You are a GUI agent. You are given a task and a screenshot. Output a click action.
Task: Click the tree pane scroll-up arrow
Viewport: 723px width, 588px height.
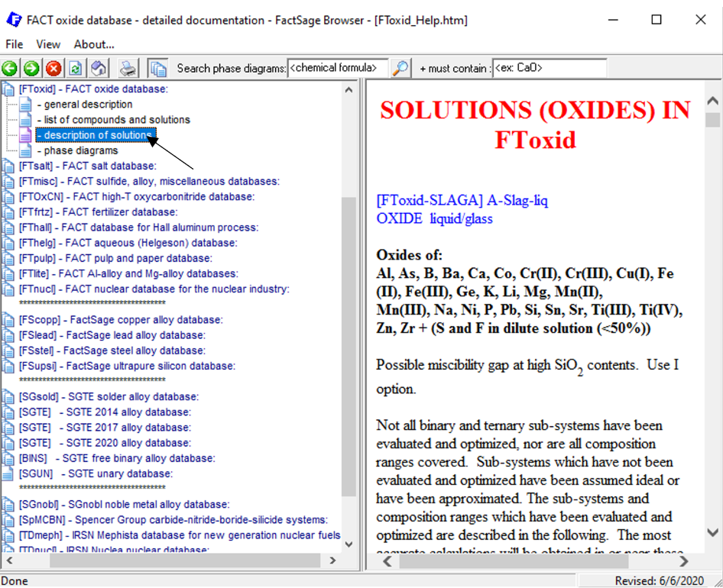[349, 90]
